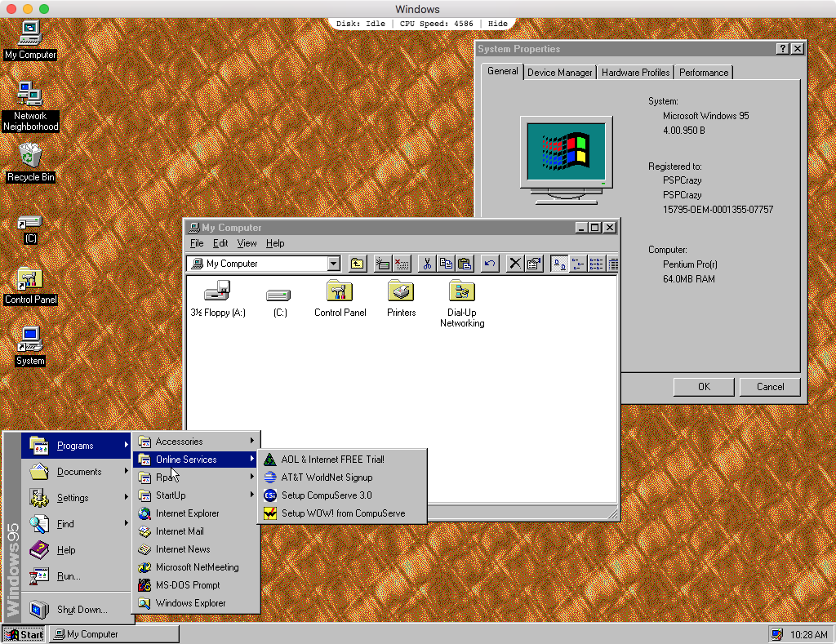Screen dimensions: 836x644
Task: Click the taskbar clock showing 10:28 AM
Action: pyautogui.click(x=809, y=634)
